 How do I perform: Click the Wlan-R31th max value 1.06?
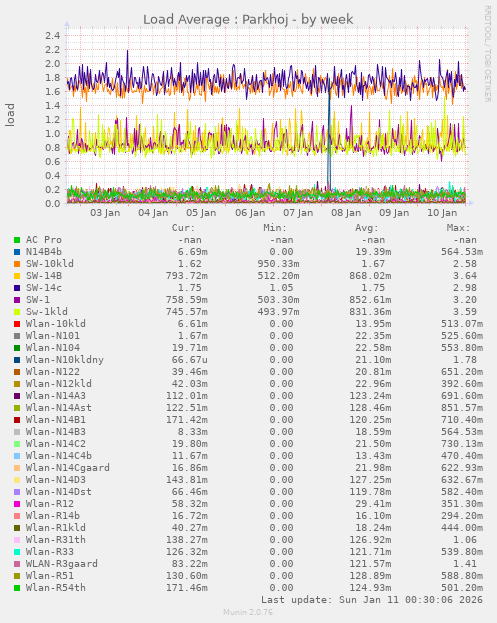pos(465,540)
